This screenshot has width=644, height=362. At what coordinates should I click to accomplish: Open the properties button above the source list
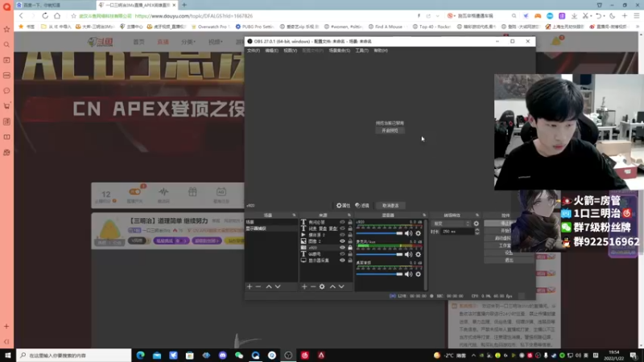click(x=343, y=206)
